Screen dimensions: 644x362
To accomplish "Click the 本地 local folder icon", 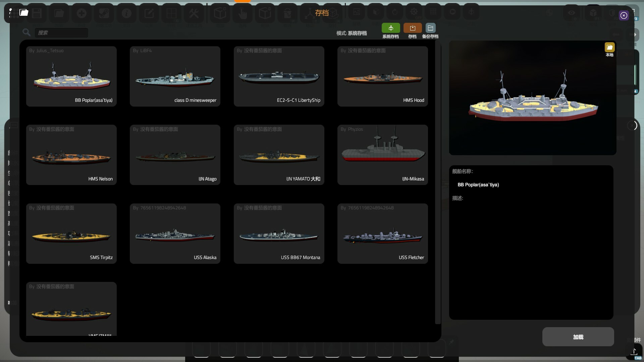I will [x=609, y=47].
